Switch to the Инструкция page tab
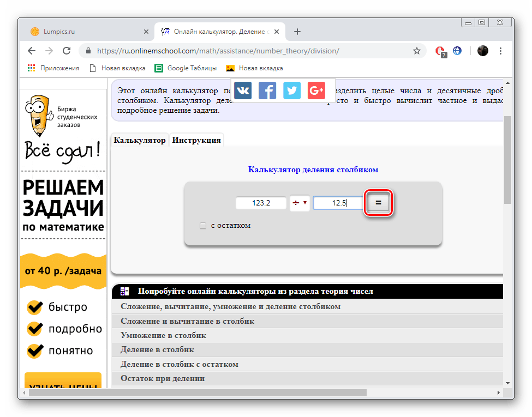The width and height of the screenshot is (532, 417). coord(196,140)
